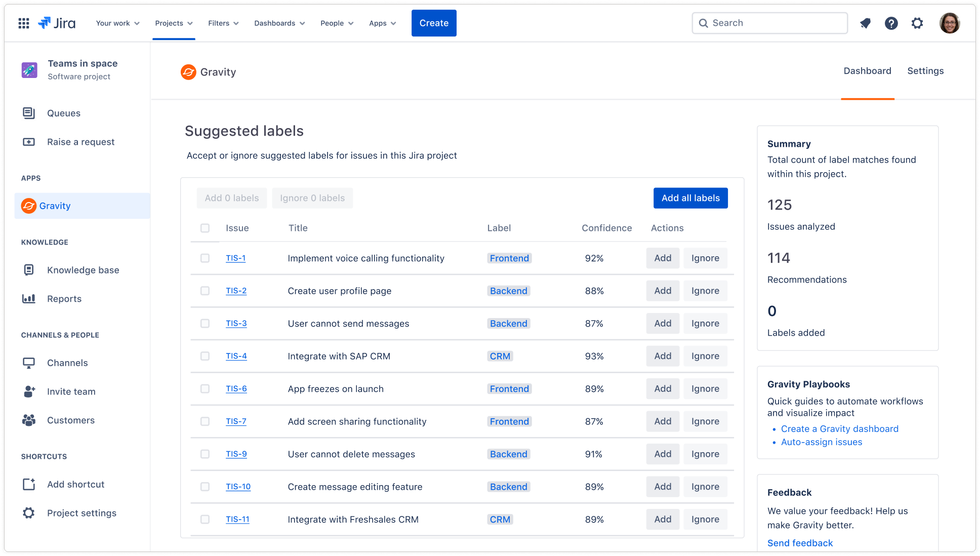The image size is (980, 556).
Task: Open the notifications icon
Action: [865, 23]
